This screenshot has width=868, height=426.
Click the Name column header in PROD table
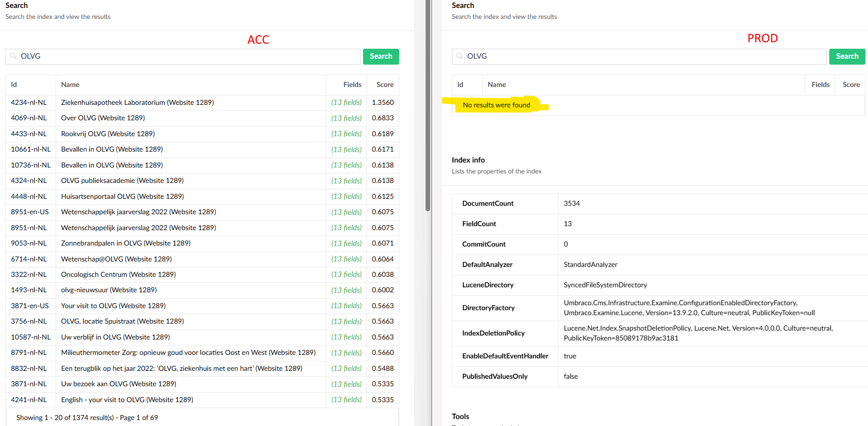click(497, 85)
